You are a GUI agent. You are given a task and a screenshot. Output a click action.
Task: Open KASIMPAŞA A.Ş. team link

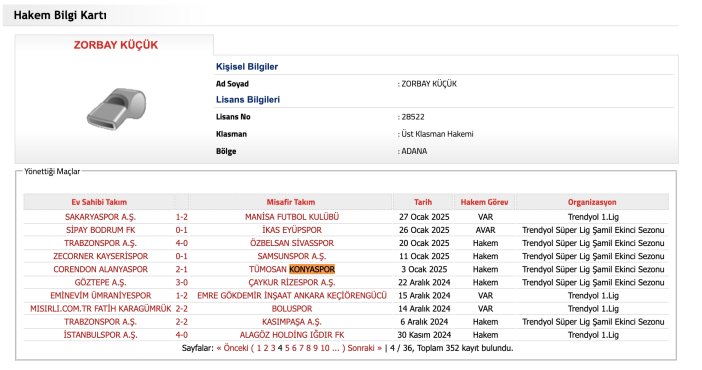[x=292, y=322]
